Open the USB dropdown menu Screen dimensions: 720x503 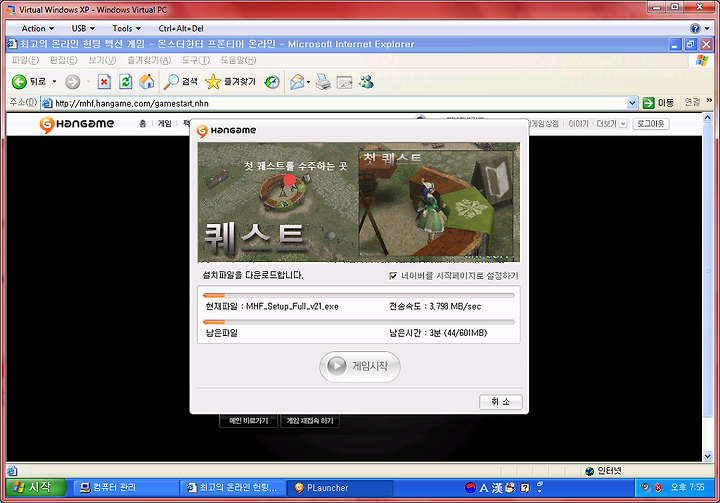pyautogui.click(x=83, y=28)
